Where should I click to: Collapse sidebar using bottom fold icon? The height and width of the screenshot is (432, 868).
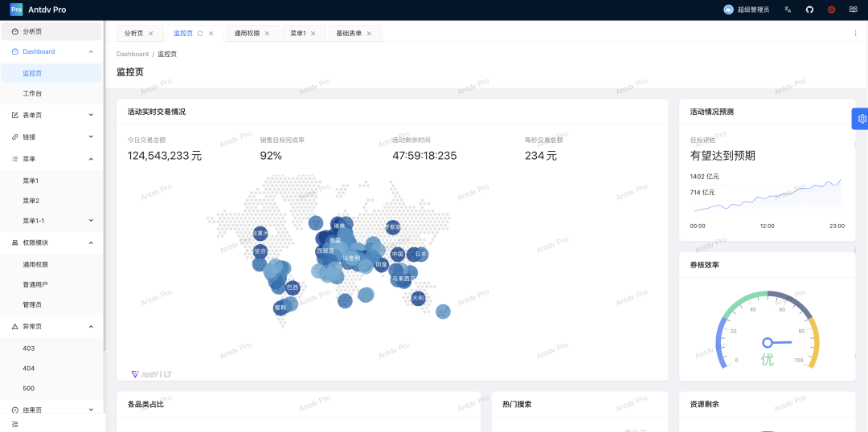[15, 424]
